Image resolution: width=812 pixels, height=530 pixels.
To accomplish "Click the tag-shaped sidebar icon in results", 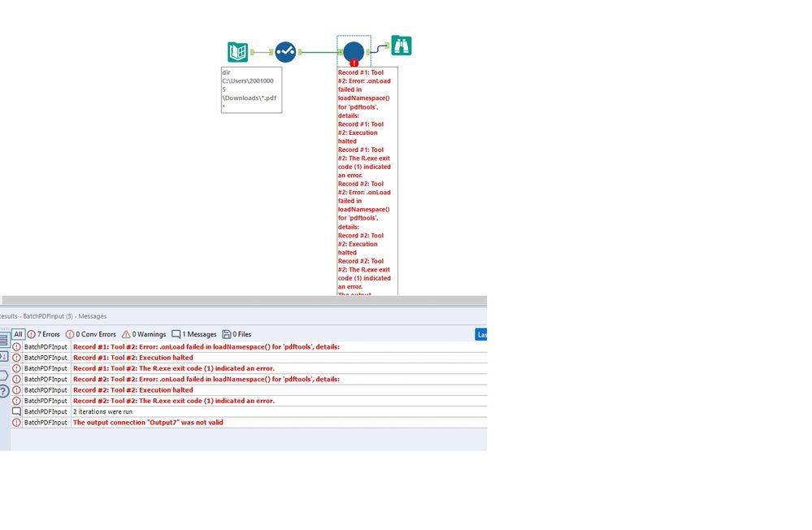I will (x=3, y=375).
